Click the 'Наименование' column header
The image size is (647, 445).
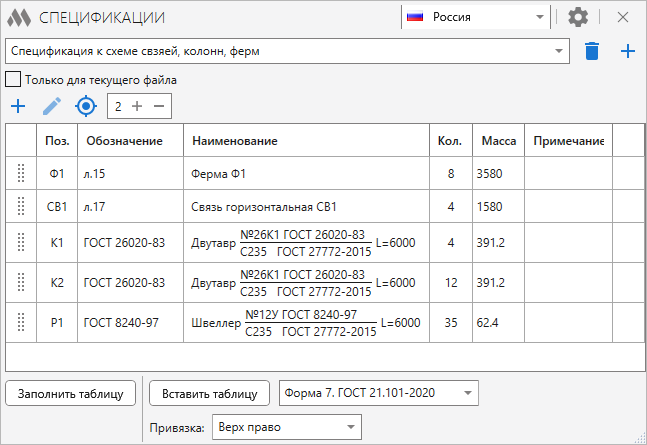[307, 141]
